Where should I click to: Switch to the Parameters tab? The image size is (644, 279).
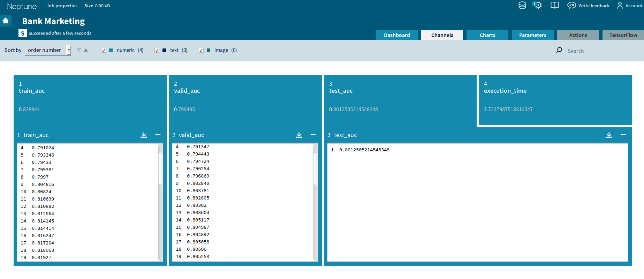coord(532,35)
